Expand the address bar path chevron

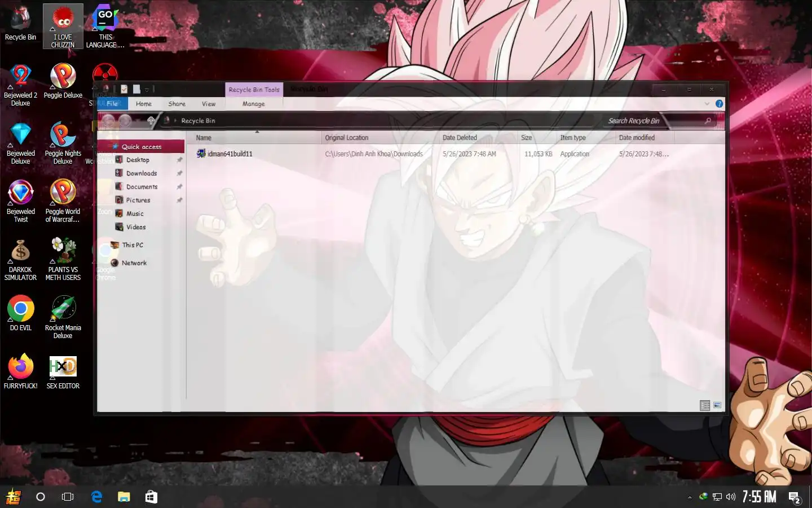coord(175,121)
